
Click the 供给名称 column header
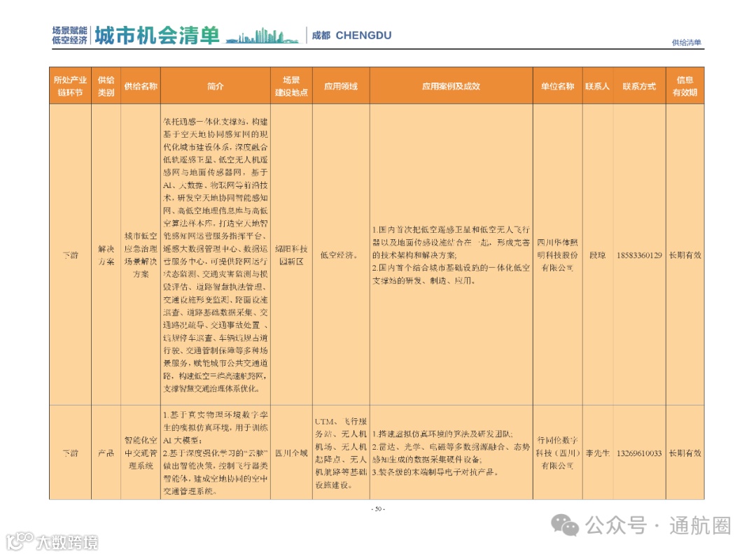(141, 86)
